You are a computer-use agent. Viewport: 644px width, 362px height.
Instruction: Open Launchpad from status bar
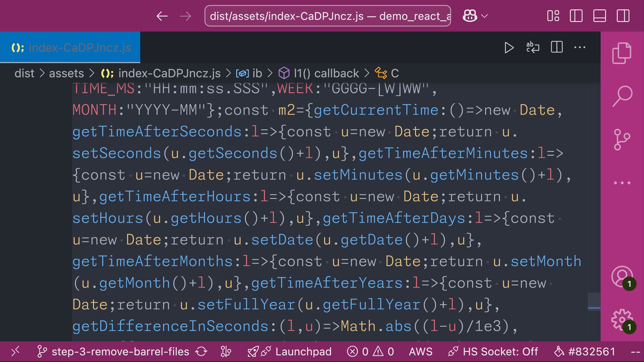tap(289, 351)
